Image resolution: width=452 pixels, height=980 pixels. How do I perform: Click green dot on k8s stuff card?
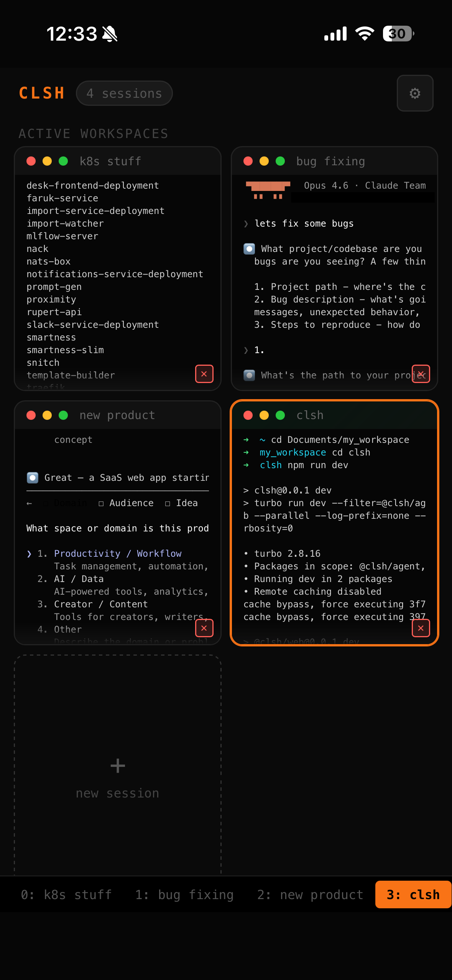pos(63,161)
